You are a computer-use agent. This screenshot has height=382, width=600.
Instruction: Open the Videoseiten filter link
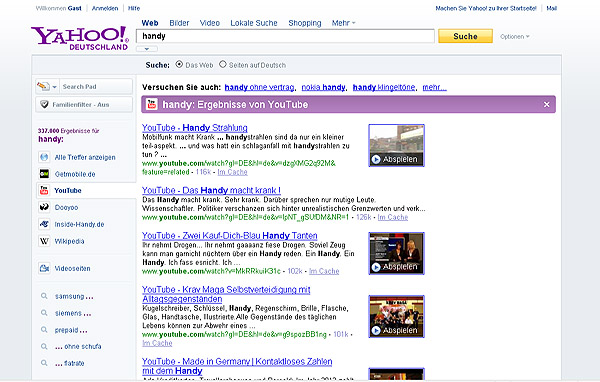pyautogui.click(x=72, y=268)
